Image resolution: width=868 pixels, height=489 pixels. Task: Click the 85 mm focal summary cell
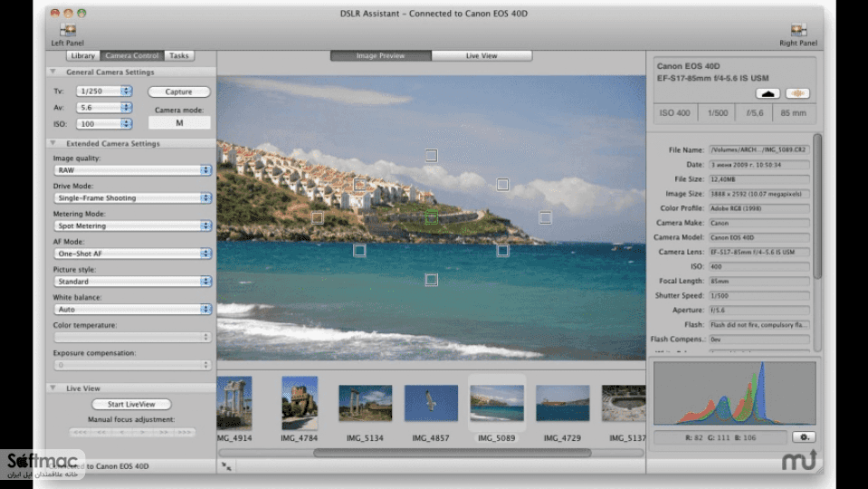(x=793, y=113)
